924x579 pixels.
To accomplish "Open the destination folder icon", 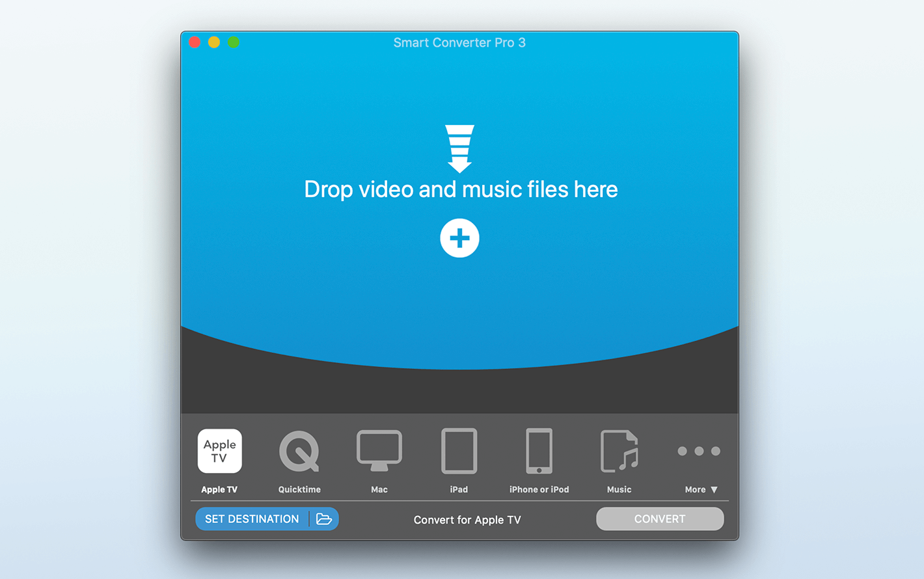I will coord(324,519).
